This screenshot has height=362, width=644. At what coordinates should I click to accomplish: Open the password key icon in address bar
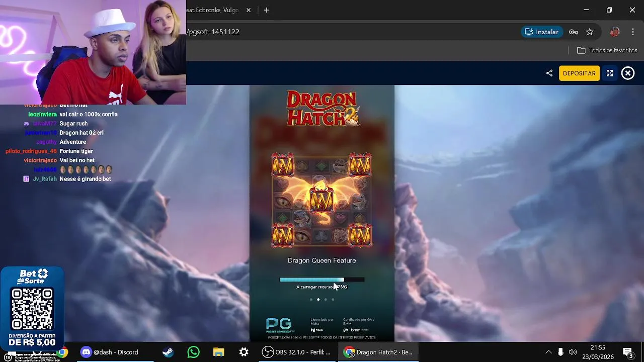pyautogui.click(x=574, y=32)
